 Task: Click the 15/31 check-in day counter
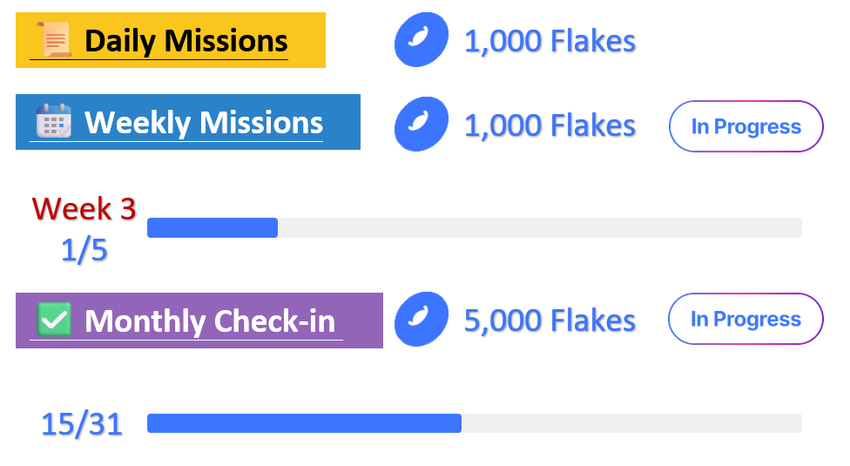(82, 424)
